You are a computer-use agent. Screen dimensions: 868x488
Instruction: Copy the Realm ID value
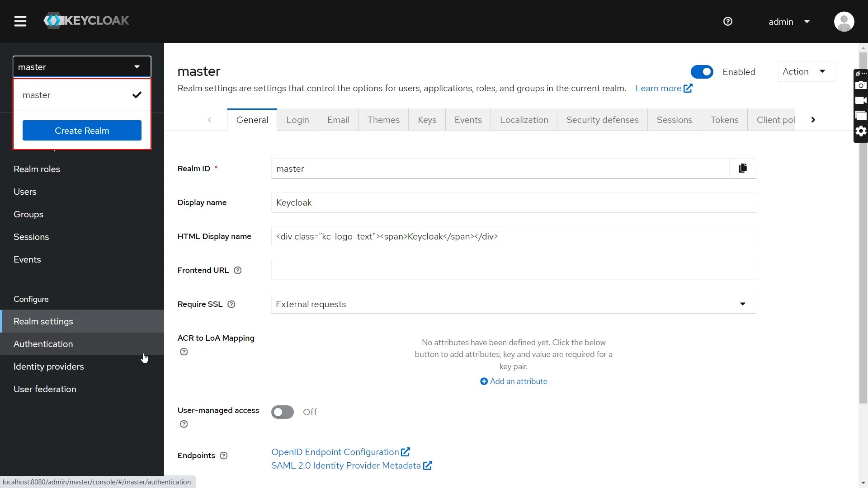click(743, 168)
